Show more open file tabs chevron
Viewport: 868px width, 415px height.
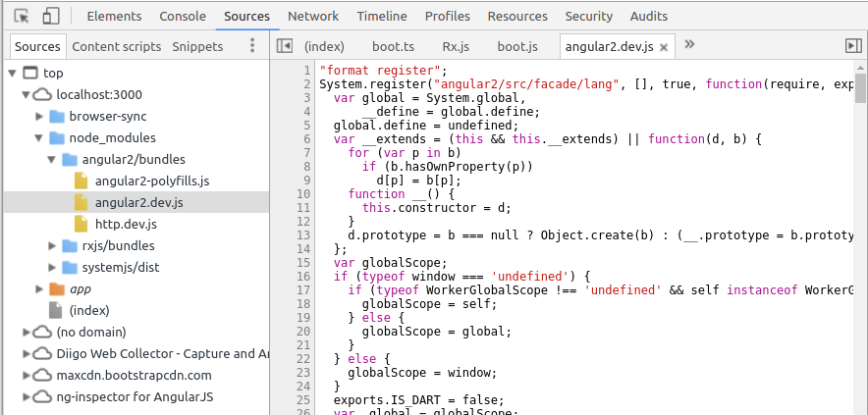689,44
